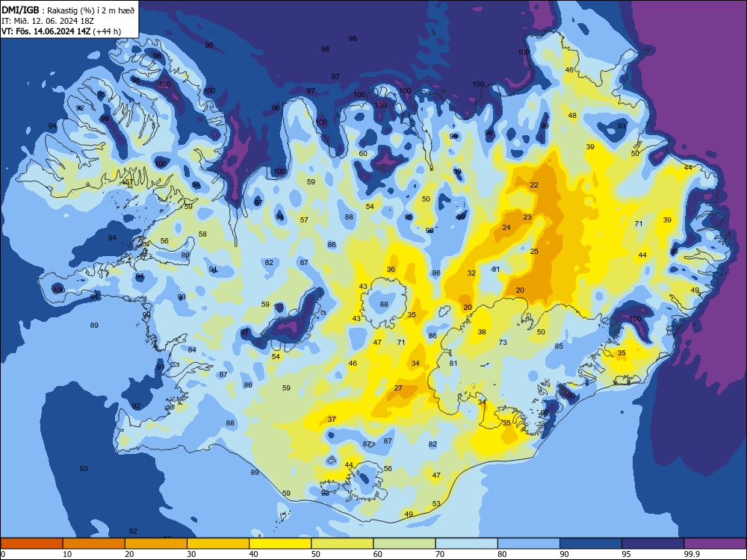Click the 60–70 light green legend swatch

tap(404, 544)
